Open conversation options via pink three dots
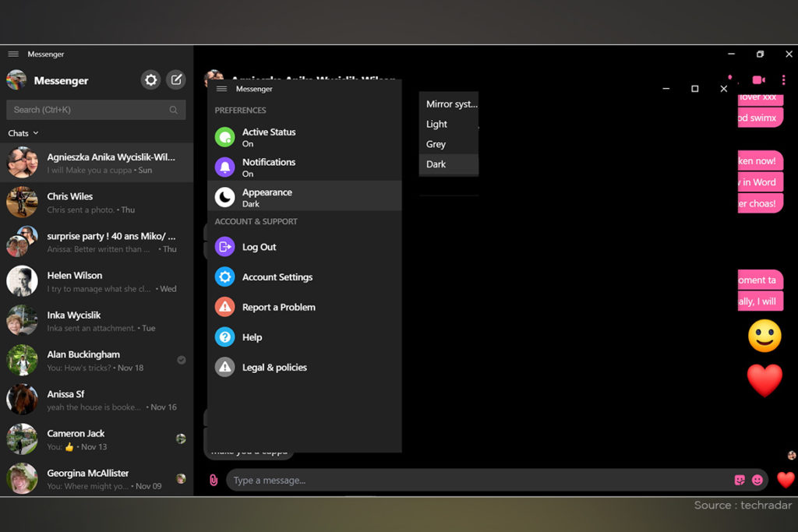The height and width of the screenshot is (532, 798). pyautogui.click(x=784, y=80)
